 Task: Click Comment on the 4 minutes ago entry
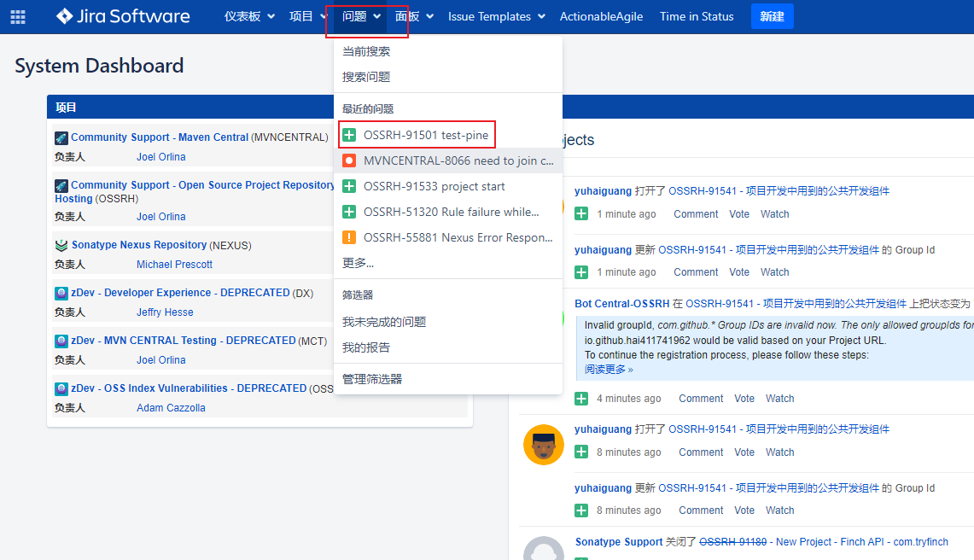tap(701, 399)
